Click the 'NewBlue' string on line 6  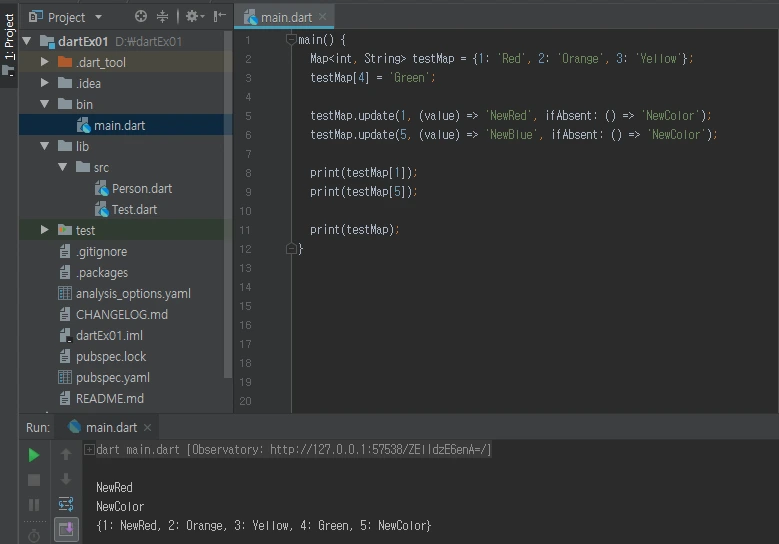[511, 135]
